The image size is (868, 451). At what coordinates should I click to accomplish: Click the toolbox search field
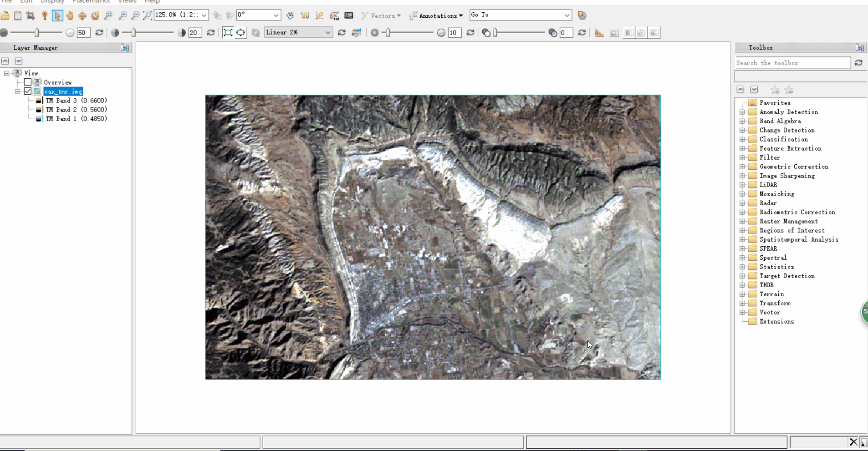coord(793,63)
